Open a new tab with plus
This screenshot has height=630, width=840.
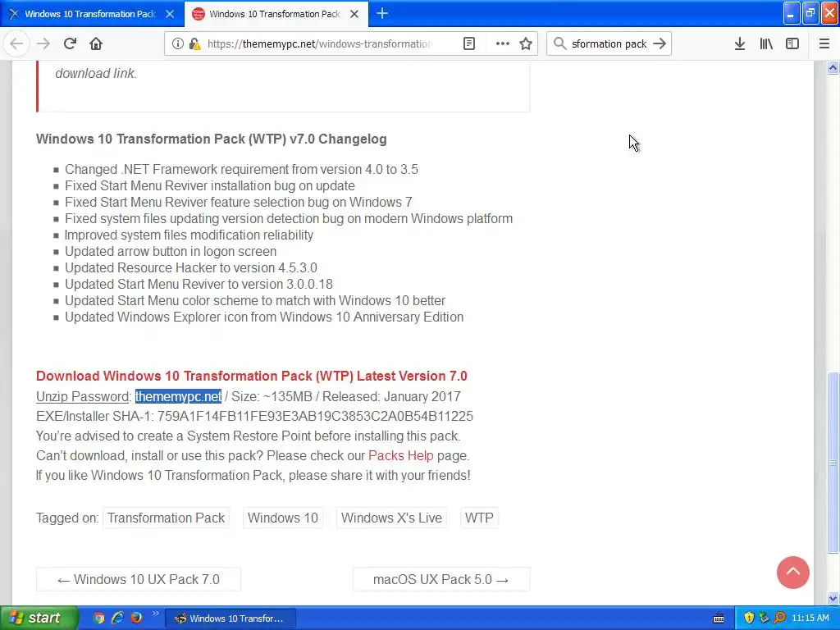[x=382, y=14]
